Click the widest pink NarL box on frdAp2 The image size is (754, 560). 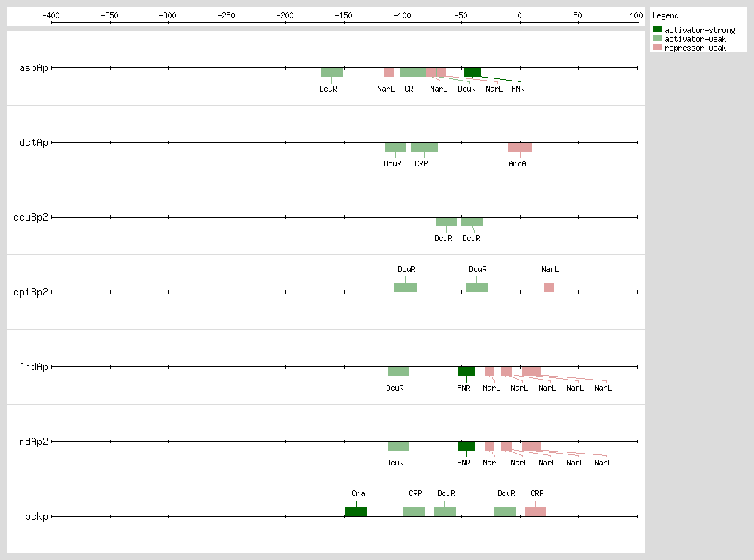pos(532,446)
